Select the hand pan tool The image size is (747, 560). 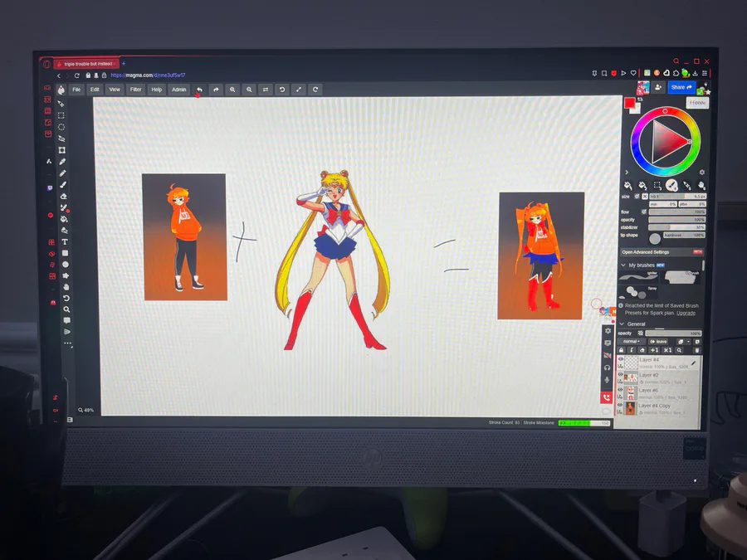pos(66,287)
